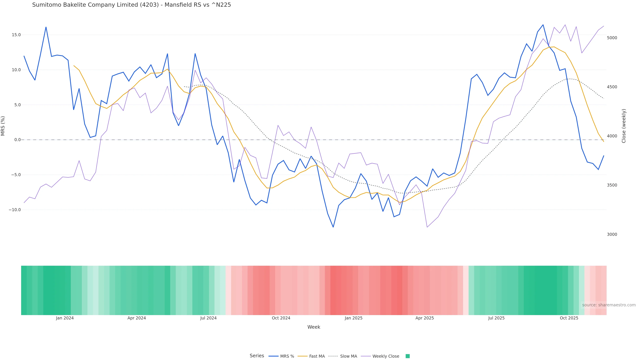The height and width of the screenshot is (362, 644).
Task: Click the chart title text
Action: pyautogui.click(x=131, y=5)
